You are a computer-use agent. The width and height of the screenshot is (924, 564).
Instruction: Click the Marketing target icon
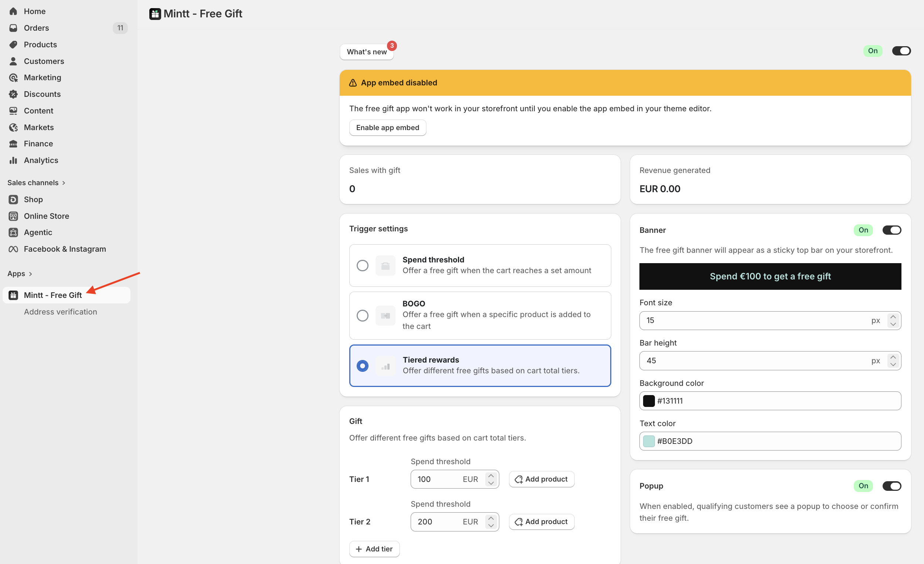pyautogui.click(x=13, y=77)
